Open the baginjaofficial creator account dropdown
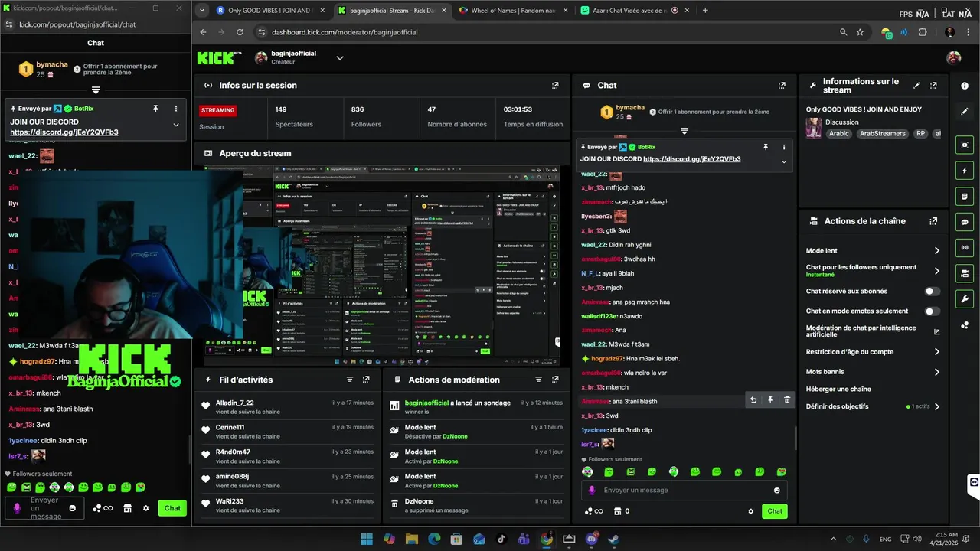The image size is (980, 551). tap(340, 58)
